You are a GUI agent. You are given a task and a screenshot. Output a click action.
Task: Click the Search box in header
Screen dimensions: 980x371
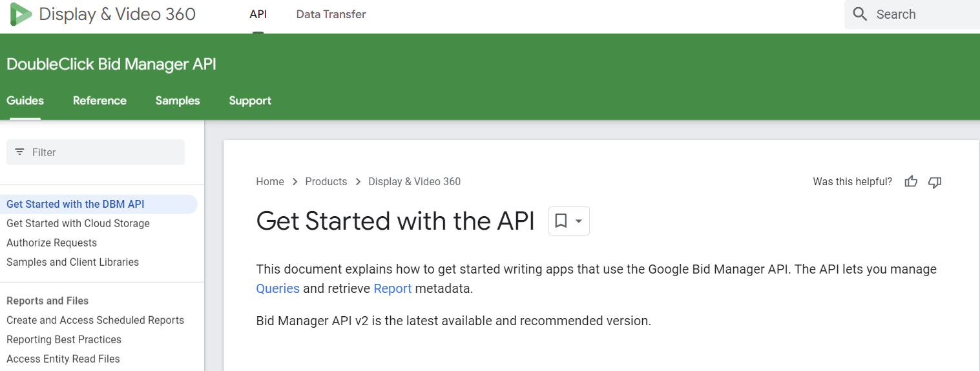pyautogui.click(x=912, y=14)
